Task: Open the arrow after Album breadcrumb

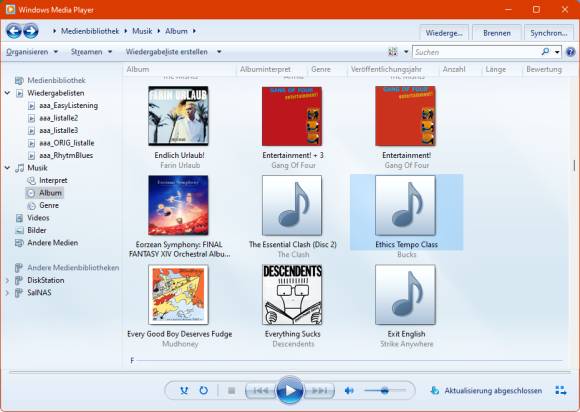Action: 194,31
